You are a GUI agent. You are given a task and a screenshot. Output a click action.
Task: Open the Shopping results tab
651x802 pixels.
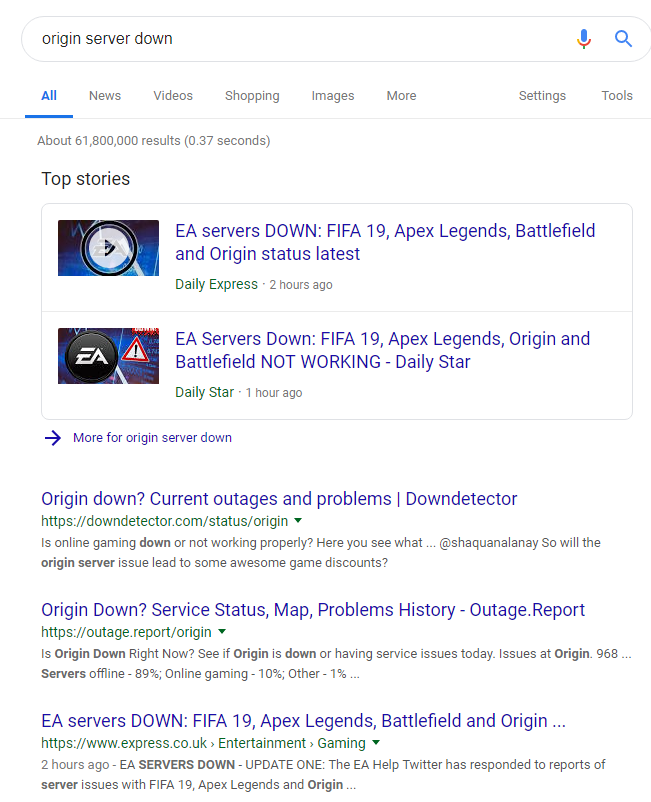click(252, 96)
